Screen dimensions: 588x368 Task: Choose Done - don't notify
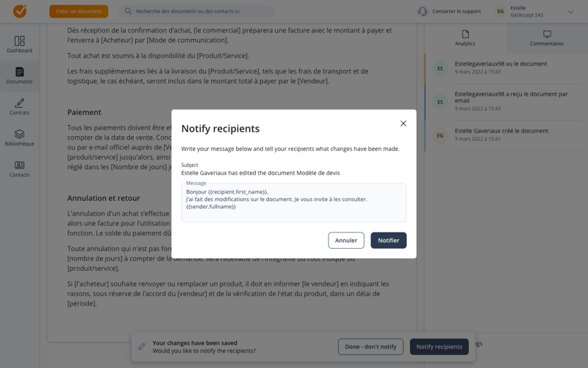370,347
